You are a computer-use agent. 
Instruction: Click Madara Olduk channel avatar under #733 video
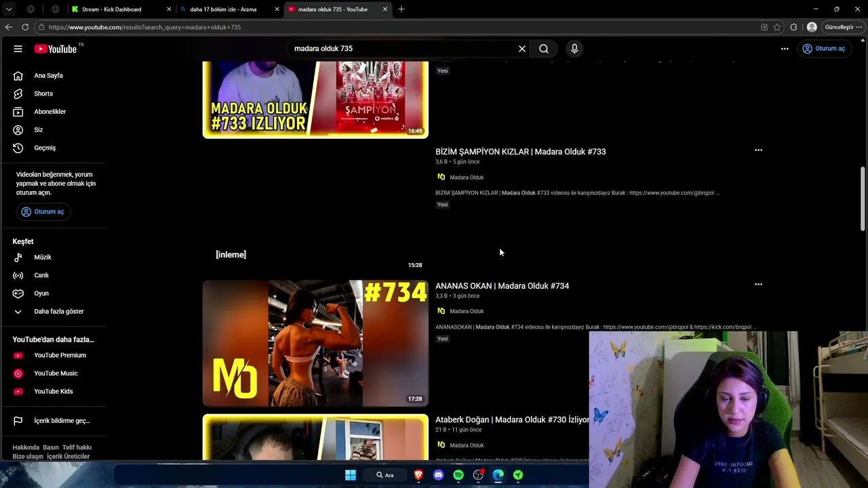point(441,177)
